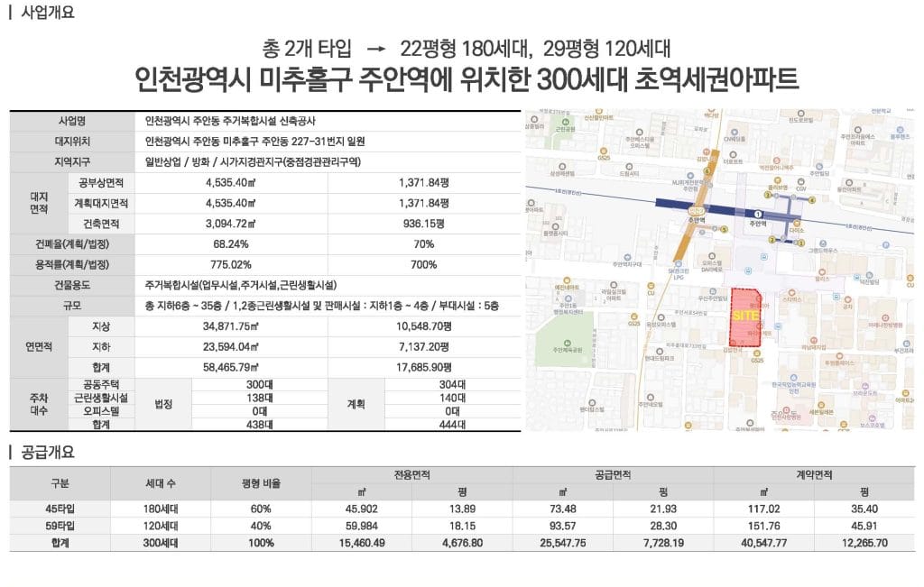Viewport: 924px width, 587px height.
Task: Click the red SITE area on map
Action: coord(745,317)
